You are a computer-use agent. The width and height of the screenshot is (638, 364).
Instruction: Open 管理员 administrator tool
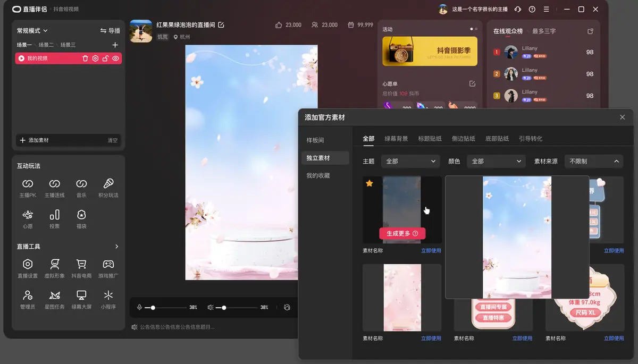click(28, 299)
